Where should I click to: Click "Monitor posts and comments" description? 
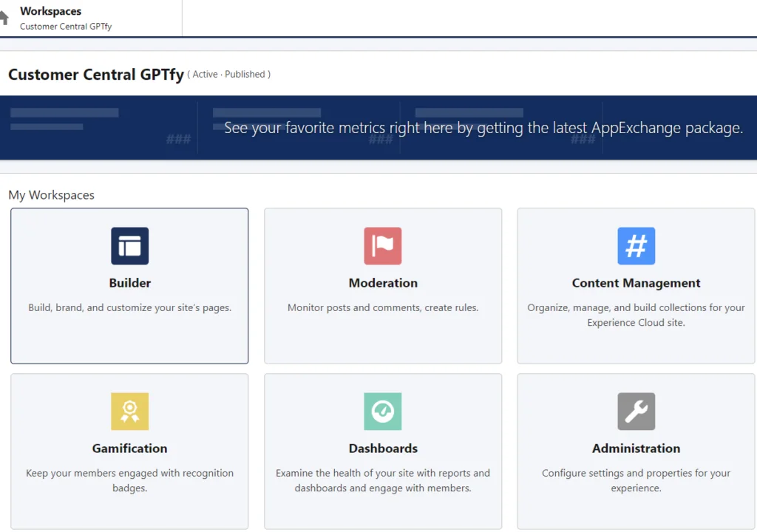pyautogui.click(x=383, y=307)
